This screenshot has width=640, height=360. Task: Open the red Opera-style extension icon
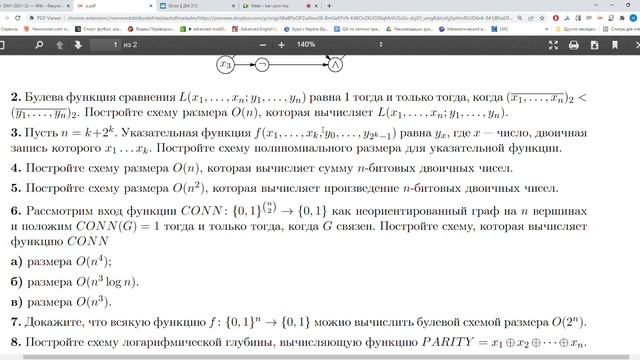[x=556, y=18]
